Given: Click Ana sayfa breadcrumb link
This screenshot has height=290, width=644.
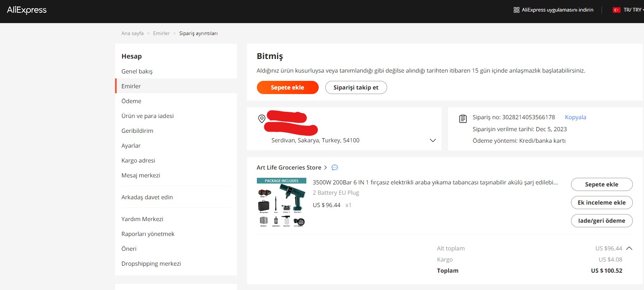Looking at the screenshot, I should coord(132,33).
